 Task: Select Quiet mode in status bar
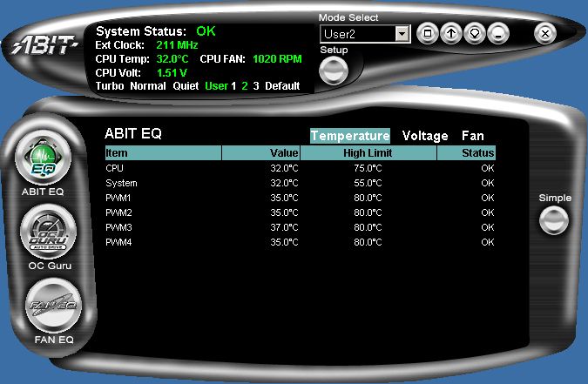[x=186, y=86]
